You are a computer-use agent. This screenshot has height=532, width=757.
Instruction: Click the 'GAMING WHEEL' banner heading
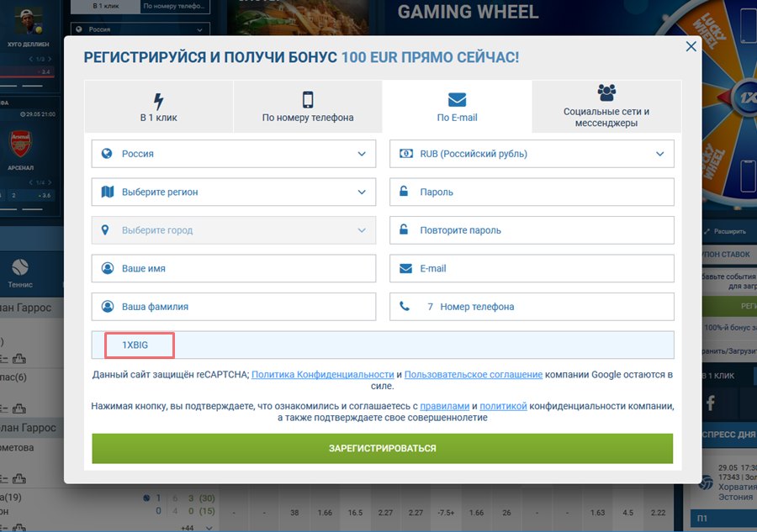pyautogui.click(x=468, y=12)
